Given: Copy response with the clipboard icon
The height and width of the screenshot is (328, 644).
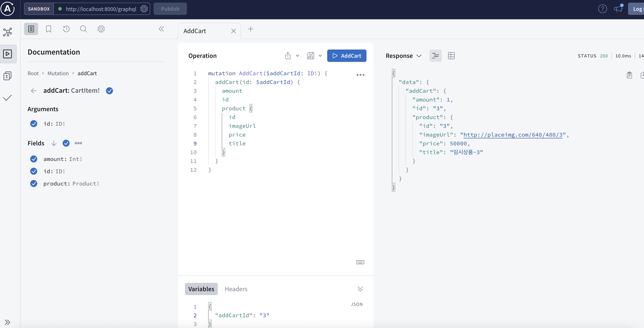Looking at the screenshot, I should coord(629,75).
